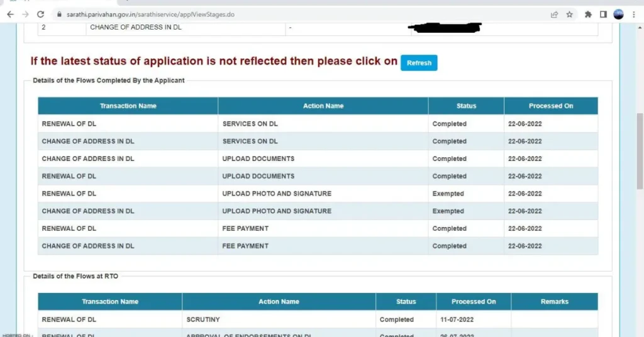Click 11-07-2022 date in SCRUTINY row
This screenshot has height=337, width=644.
pos(457,319)
